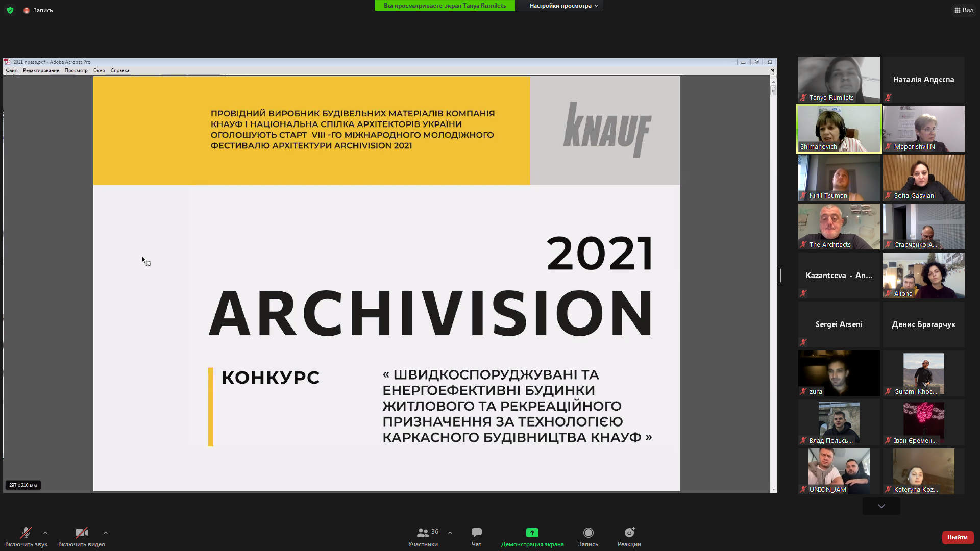Select Kateryna Koz video tile

[x=924, y=471]
